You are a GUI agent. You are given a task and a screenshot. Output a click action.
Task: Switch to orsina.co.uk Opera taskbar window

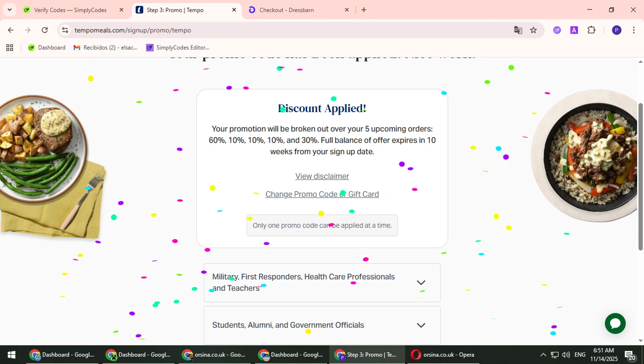(x=443, y=355)
